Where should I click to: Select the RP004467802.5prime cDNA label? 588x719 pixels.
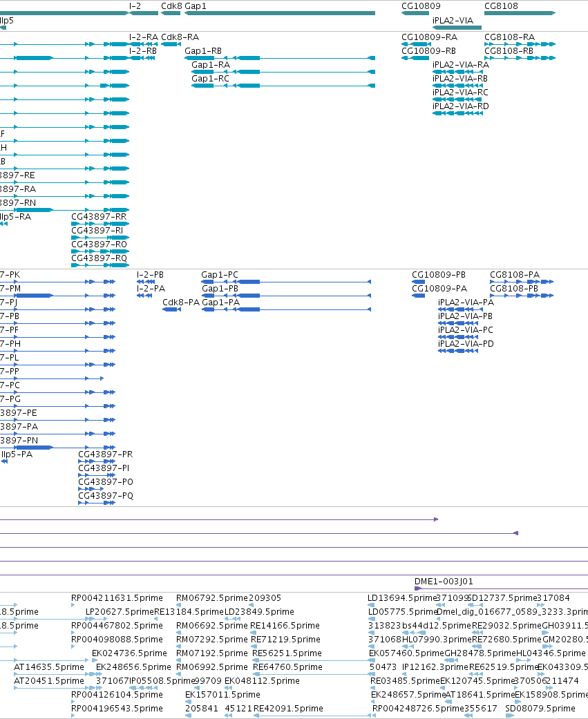pyautogui.click(x=117, y=626)
